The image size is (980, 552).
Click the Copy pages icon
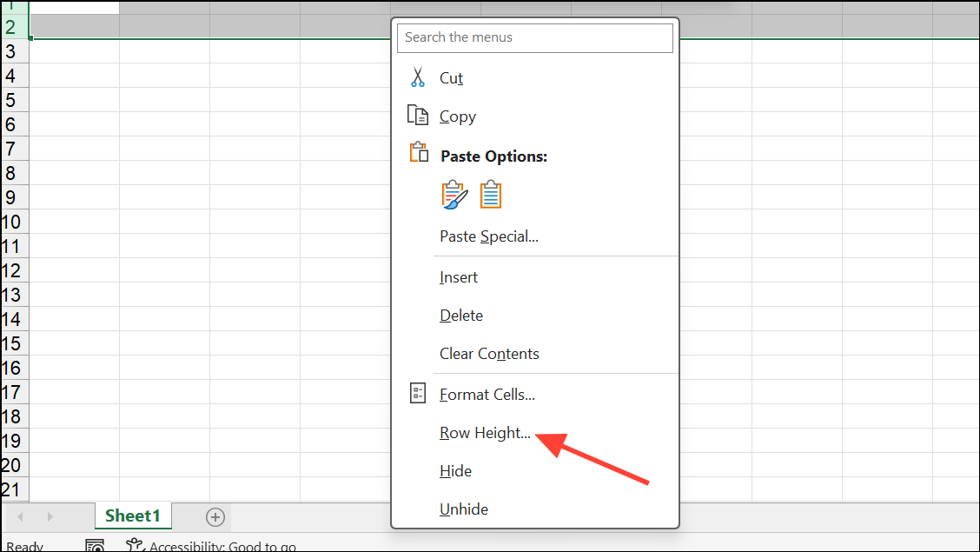pyautogui.click(x=418, y=116)
